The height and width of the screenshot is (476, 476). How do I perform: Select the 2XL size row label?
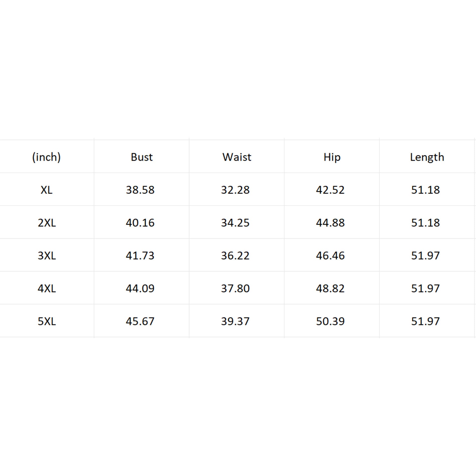[47, 223]
